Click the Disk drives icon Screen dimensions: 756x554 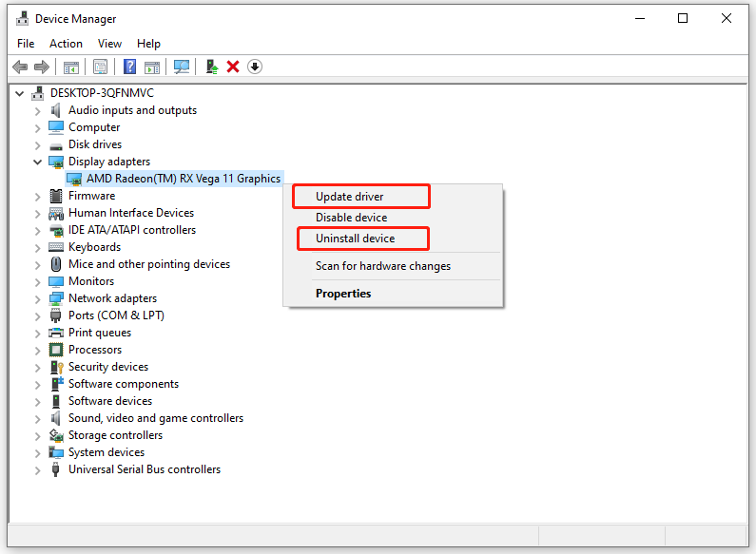(x=56, y=145)
